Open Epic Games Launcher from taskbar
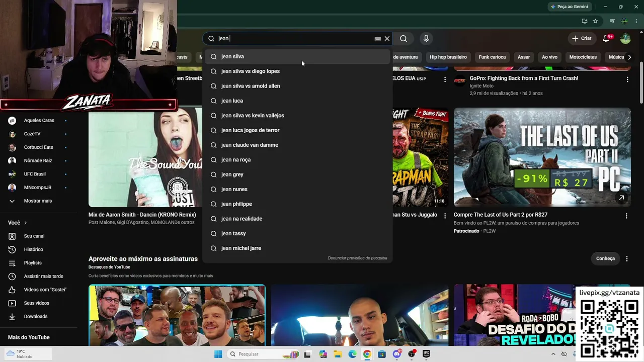This screenshot has width=644, height=362. click(x=426, y=354)
